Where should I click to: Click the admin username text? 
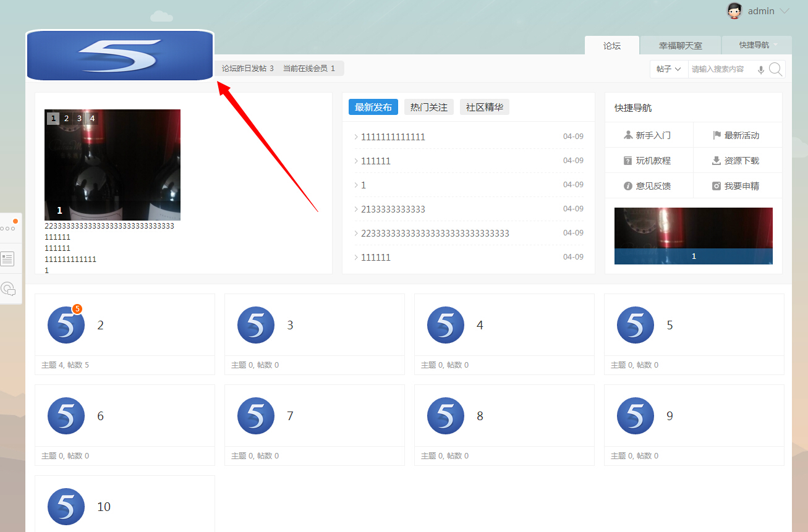761,11
